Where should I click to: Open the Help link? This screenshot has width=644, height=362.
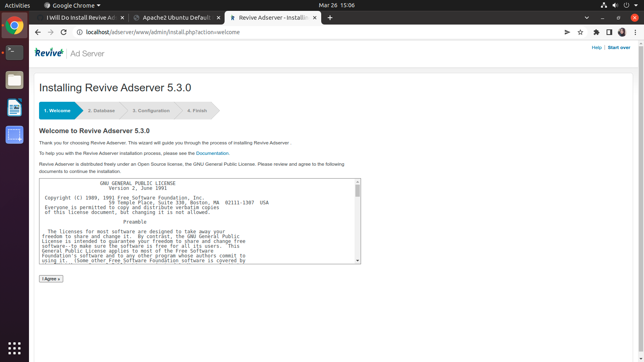[x=597, y=47]
